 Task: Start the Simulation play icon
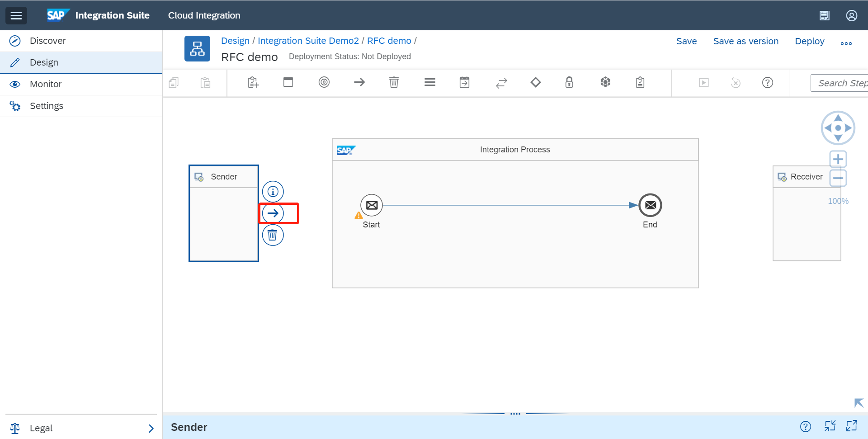[x=703, y=82]
